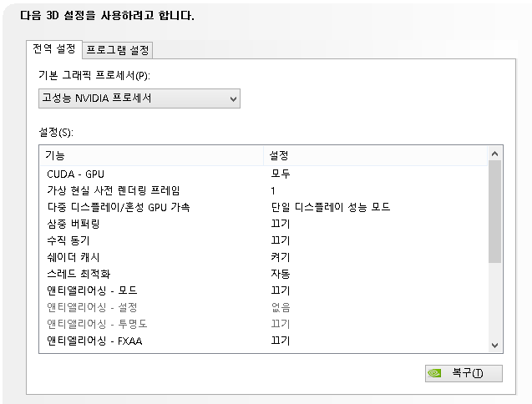Switch to the 프로그램 설정 tab
Viewport: 532px width, 404px height.
[118, 50]
